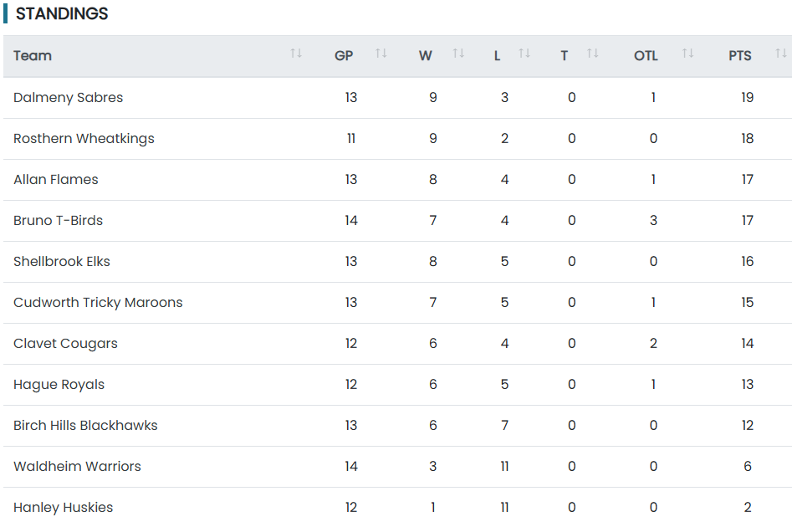This screenshot has height=532, width=792.
Task: Click the Waldheim Warriors row
Action: pyautogui.click(x=77, y=466)
